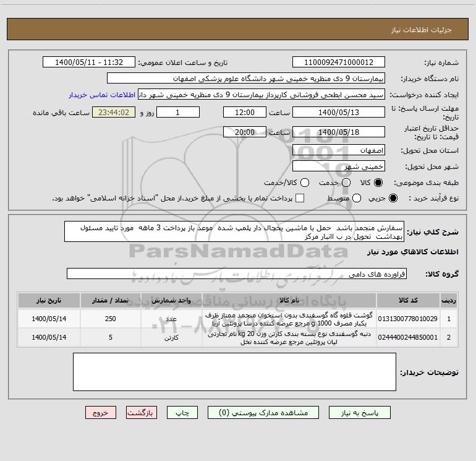Select the خدمت radio button
The height and width of the screenshot is (461, 476).
click(x=346, y=183)
